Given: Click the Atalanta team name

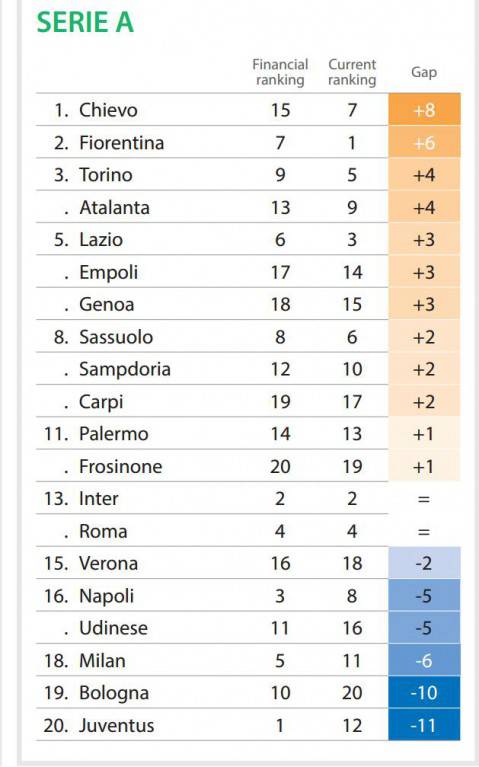Looking at the screenshot, I should coord(114,207).
